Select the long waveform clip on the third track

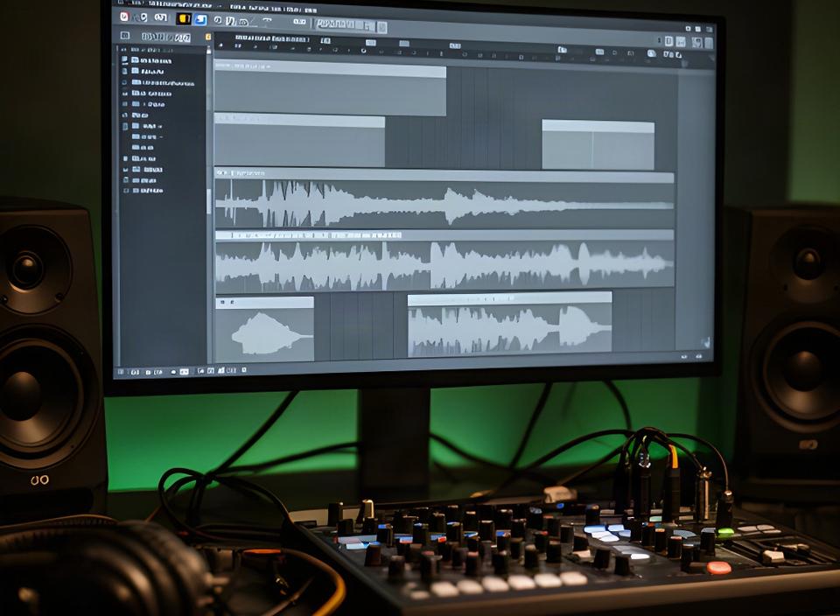(444, 199)
